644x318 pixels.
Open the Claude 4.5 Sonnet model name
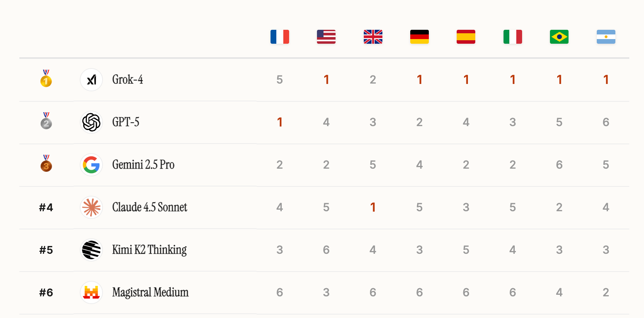pos(149,207)
